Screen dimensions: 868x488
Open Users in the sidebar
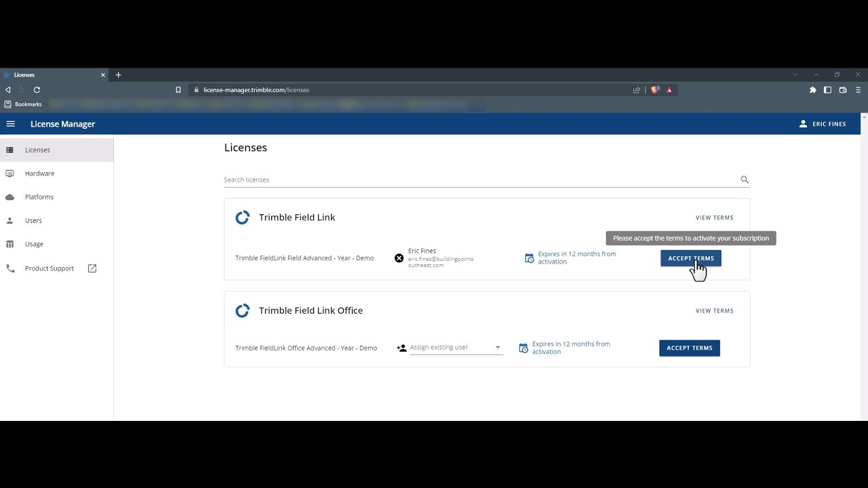pos(57,220)
